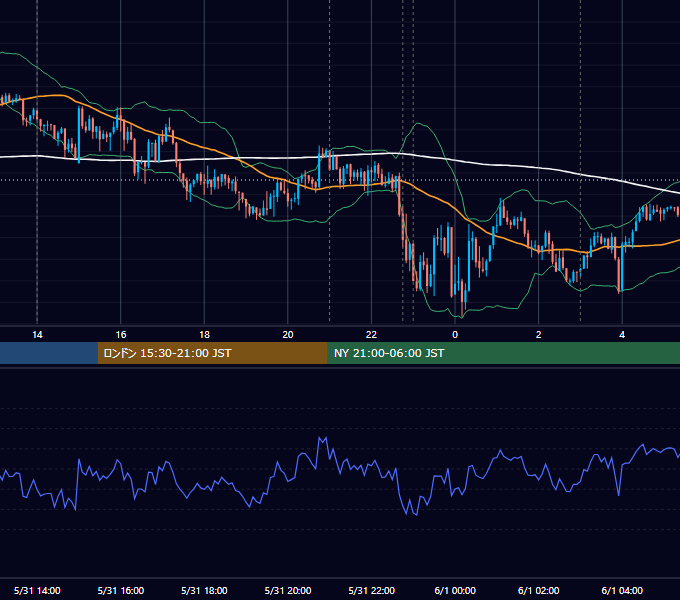Click the 18 hour axis label
This screenshot has height=600, width=680.
[204, 335]
